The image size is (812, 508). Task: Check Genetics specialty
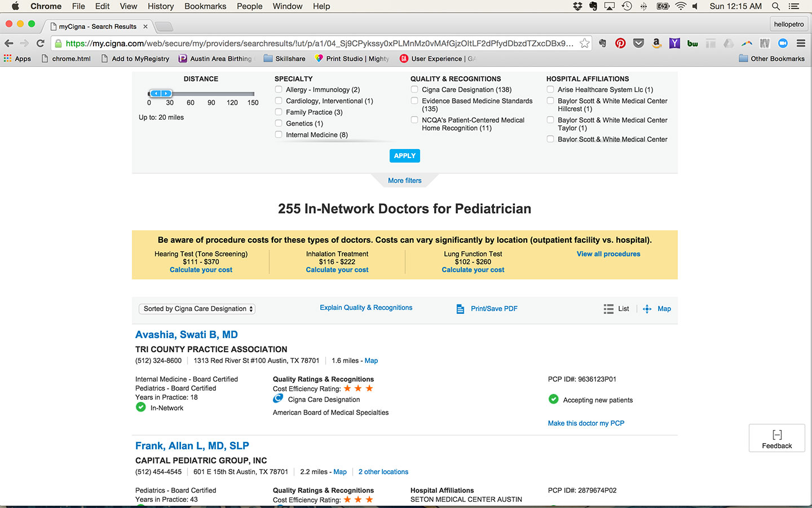click(x=279, y=123)
